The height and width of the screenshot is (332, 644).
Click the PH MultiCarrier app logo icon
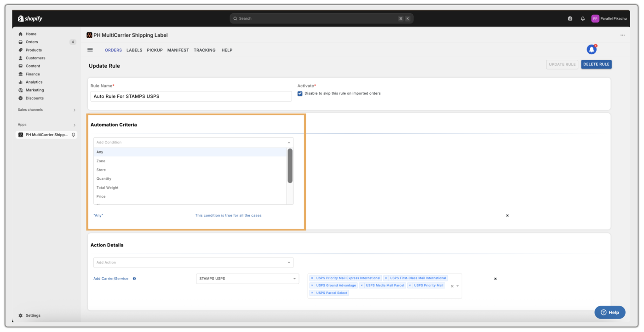click(89, 35)
